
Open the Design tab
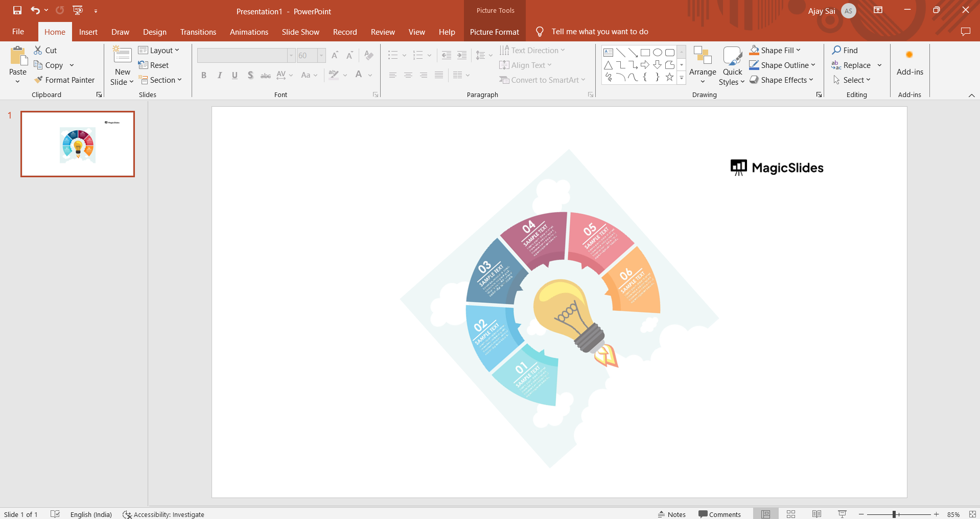[x=154, y=32]
